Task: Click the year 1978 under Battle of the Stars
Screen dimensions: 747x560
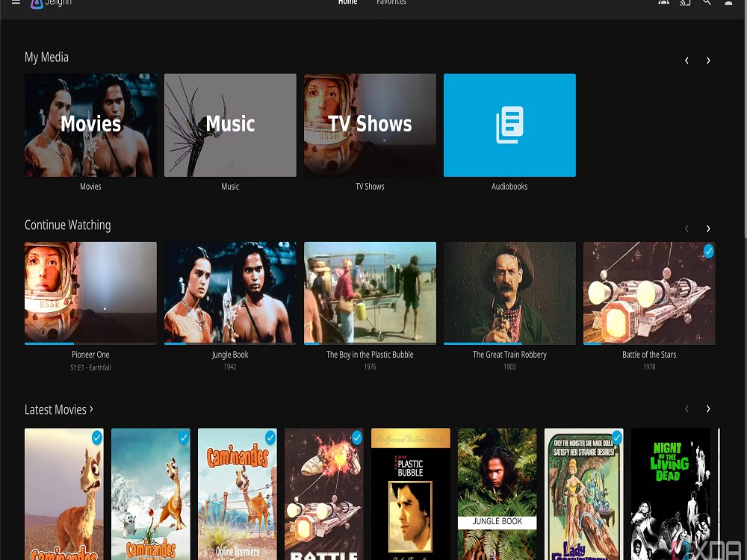Action: coord(649,367)
